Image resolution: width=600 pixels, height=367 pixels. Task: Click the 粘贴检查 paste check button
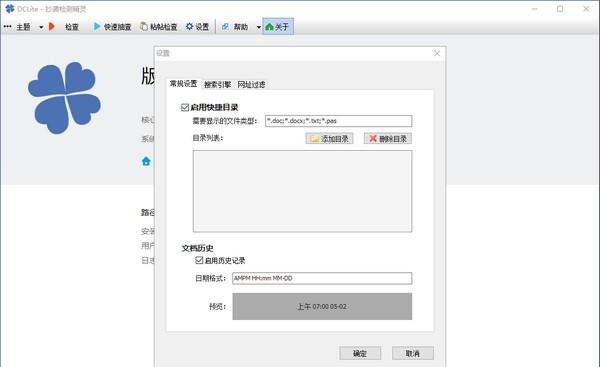(x=159, y=27)
